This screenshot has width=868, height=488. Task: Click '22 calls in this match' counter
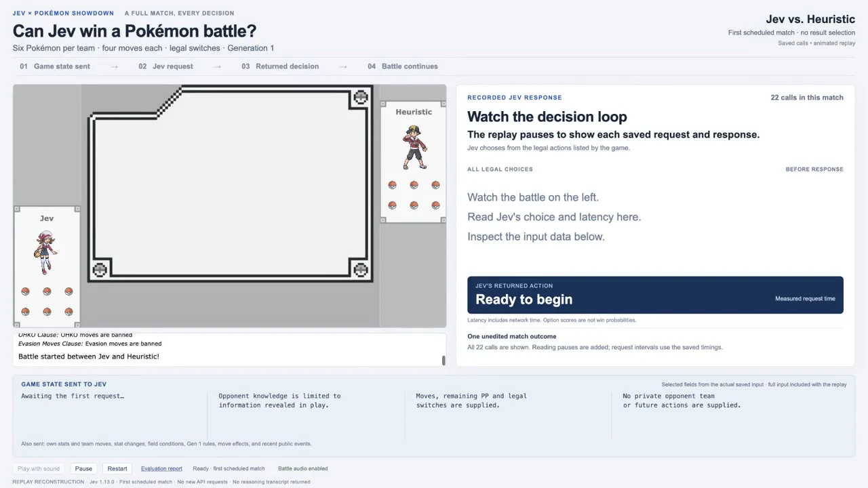(807, 98)
